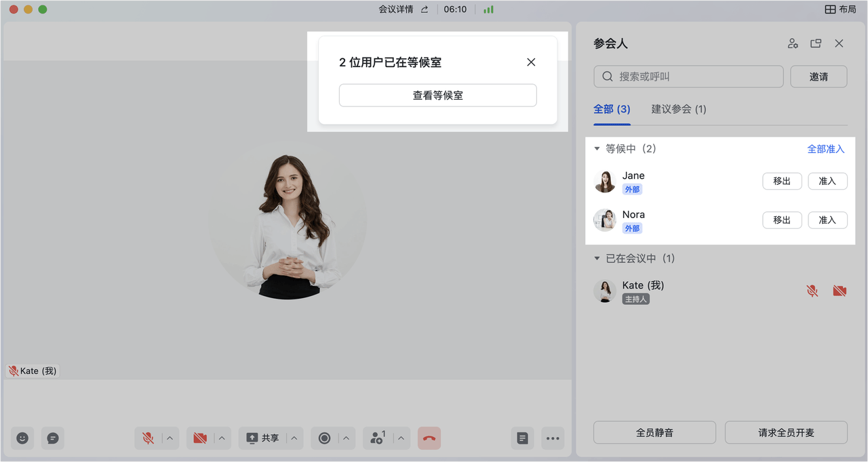The image size is (868, 462).
Task: Turn on the camera icon in toolbar
Action: point(200,438)
